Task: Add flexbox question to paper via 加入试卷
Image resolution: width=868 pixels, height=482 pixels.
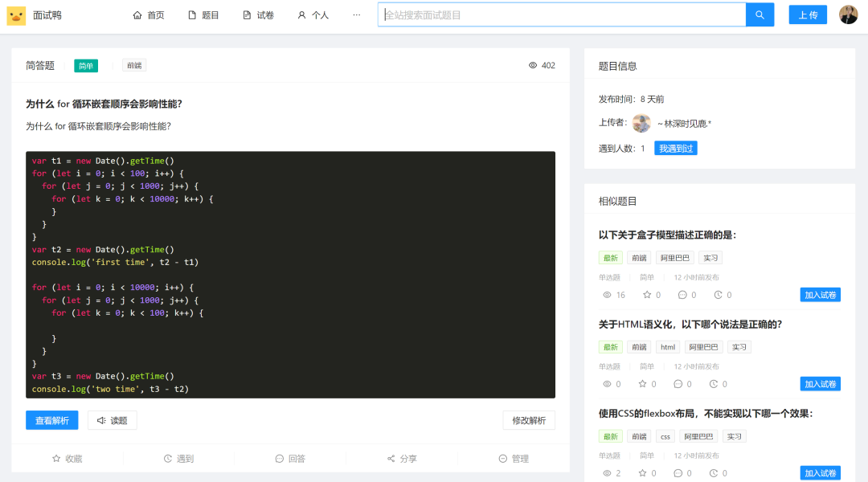Action: pyautogui.click(x=820, y=473)
